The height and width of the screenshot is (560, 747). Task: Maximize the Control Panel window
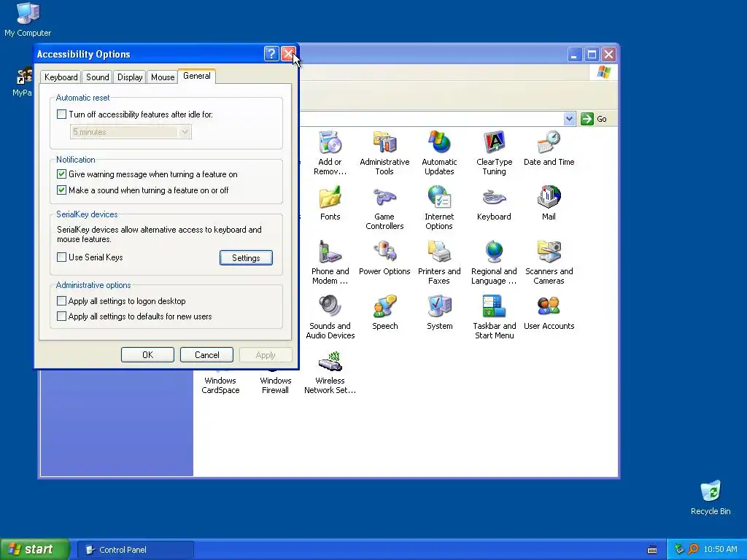tap(591, 54)
